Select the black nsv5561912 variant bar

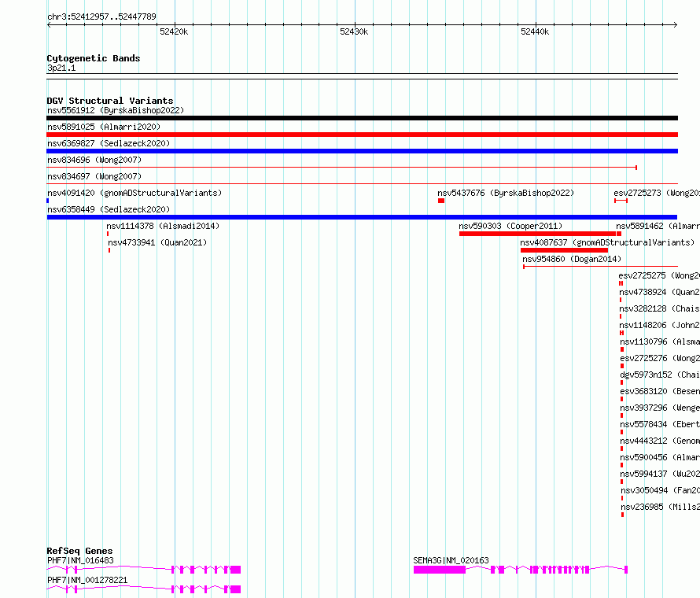(x=362, y=118)
